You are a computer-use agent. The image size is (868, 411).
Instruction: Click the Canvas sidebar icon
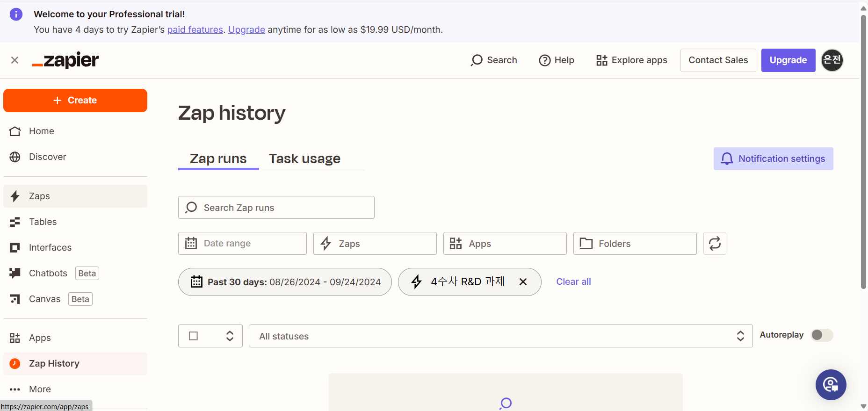click(15, 299)
